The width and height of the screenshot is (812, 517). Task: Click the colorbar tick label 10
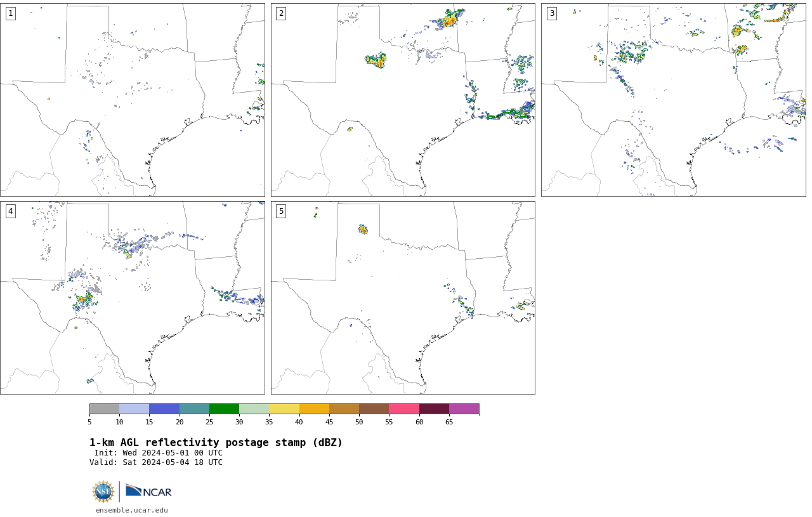pos(119,422)
